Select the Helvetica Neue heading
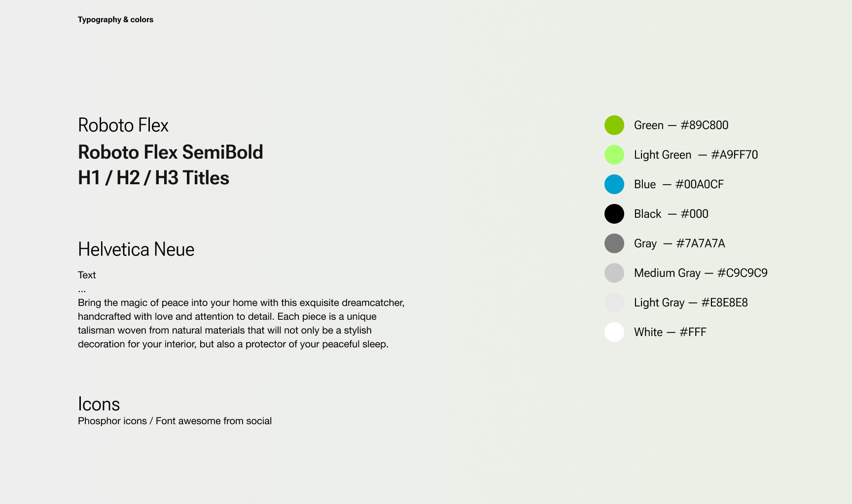The image size is (852, 504). pyautogui.click(x=136, y=249)
